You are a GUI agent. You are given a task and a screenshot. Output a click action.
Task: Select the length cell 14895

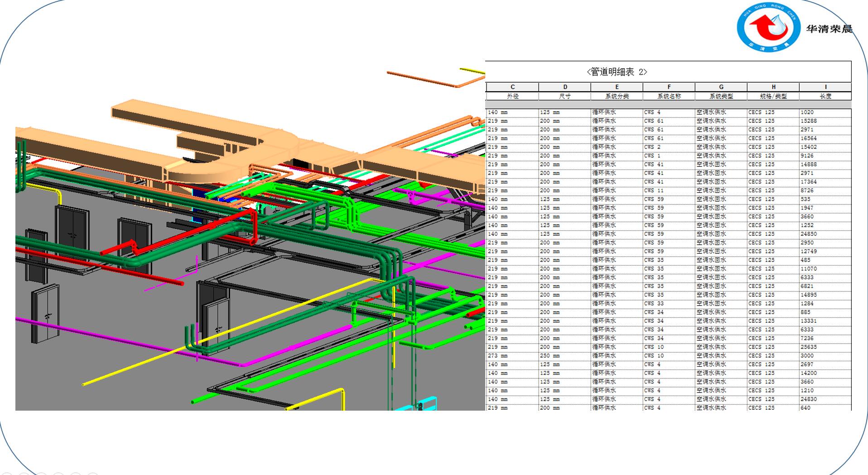[825, 295]
